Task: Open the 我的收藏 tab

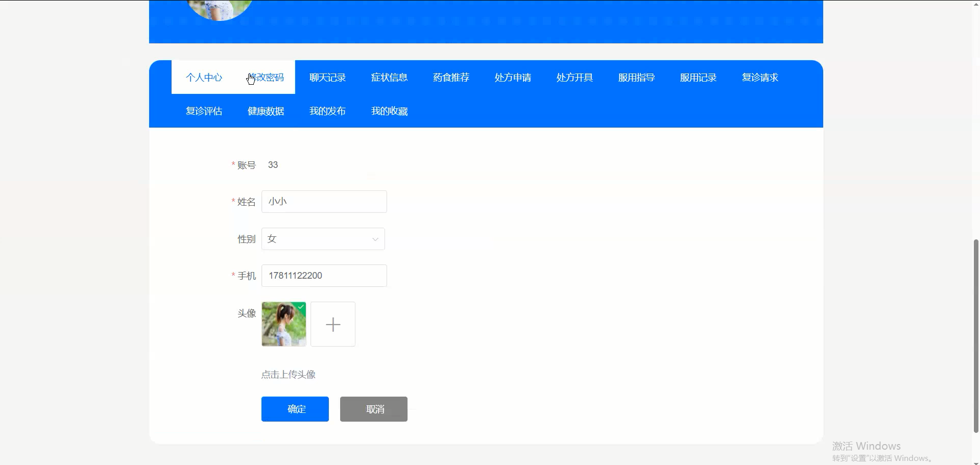Action: click(x=389, y=111)
